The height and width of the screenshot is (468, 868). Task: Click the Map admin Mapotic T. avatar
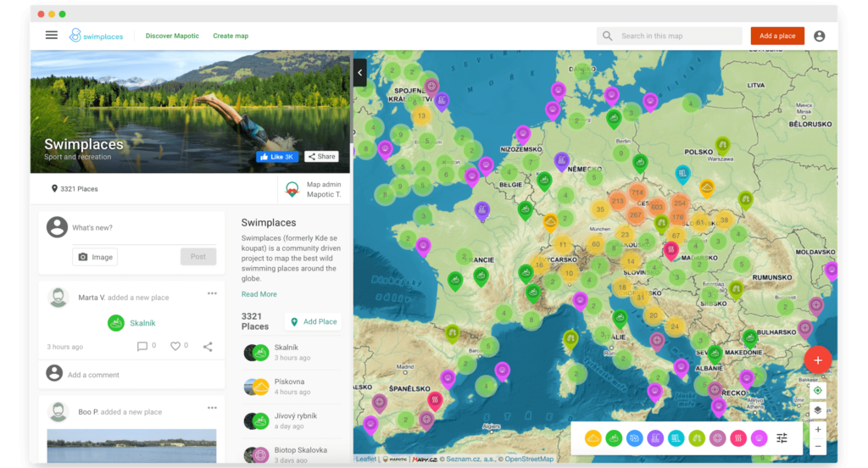tap(292, 189)
